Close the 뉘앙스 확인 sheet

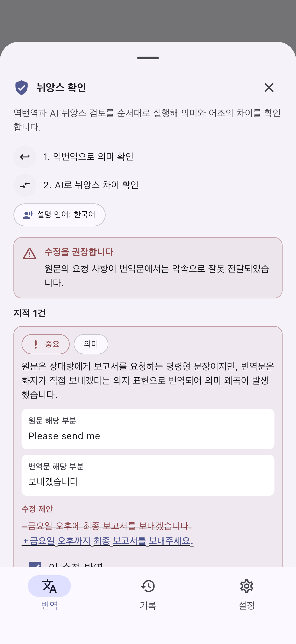coord(269,88)
